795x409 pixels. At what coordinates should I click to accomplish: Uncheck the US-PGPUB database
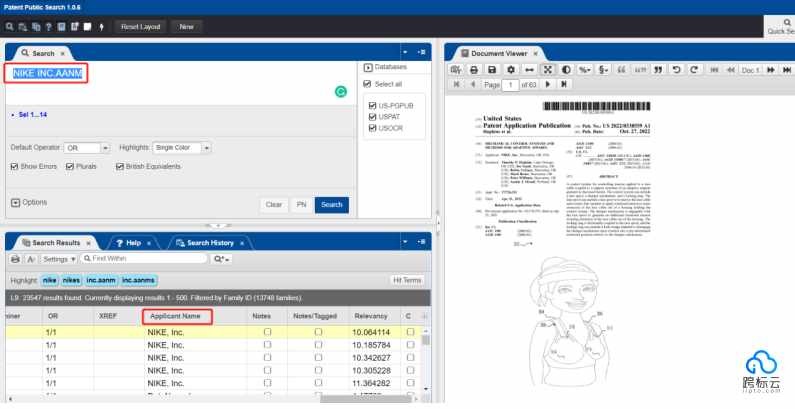pos(372,105)
